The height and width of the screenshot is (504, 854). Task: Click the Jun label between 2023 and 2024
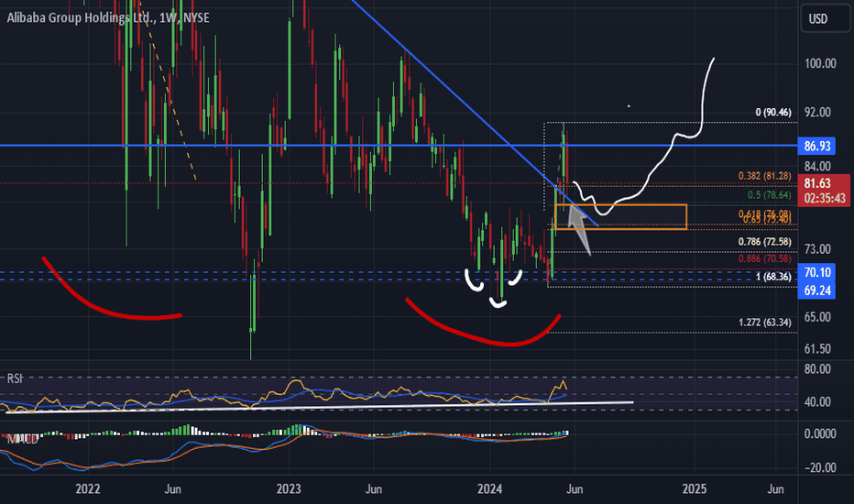[x=374, y=488]
